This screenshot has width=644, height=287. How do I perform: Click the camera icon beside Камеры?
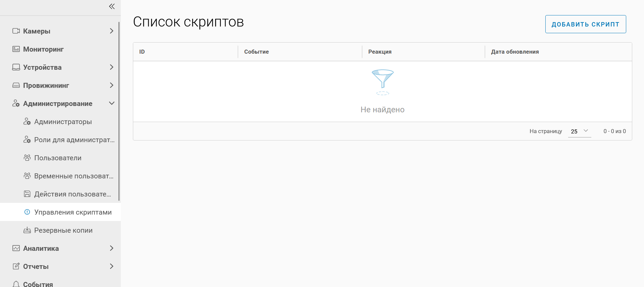16,31
